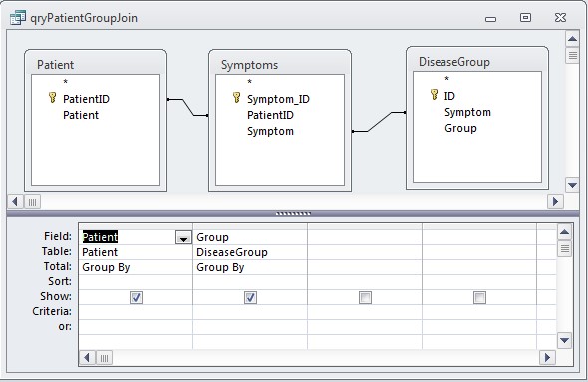Image resolution: width=588 pixels, height=382 pixels.
Task: Click the or cell under Patient column
Action: coord(136,327)
